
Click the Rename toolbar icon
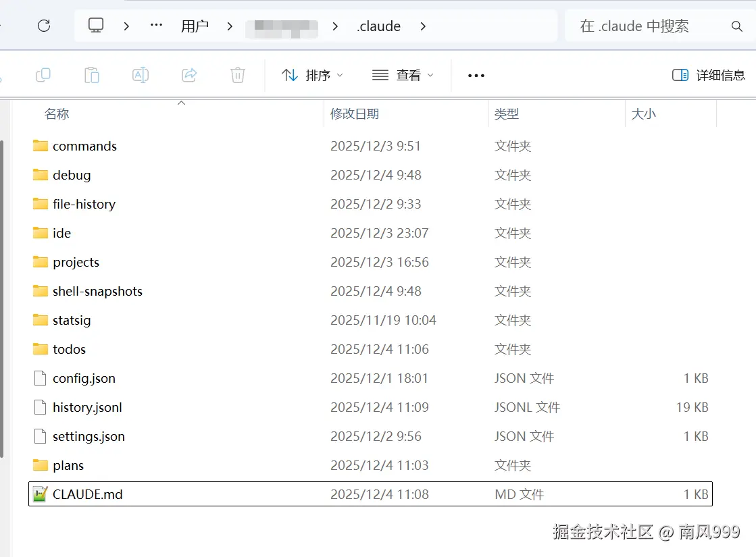pyautogui.click(x=141, y=75)
